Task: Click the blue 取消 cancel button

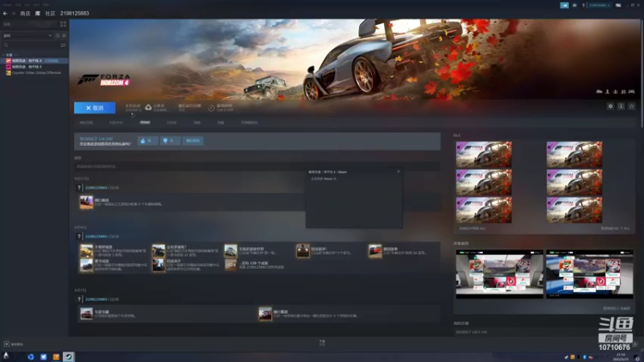Action: click(94, 108)
